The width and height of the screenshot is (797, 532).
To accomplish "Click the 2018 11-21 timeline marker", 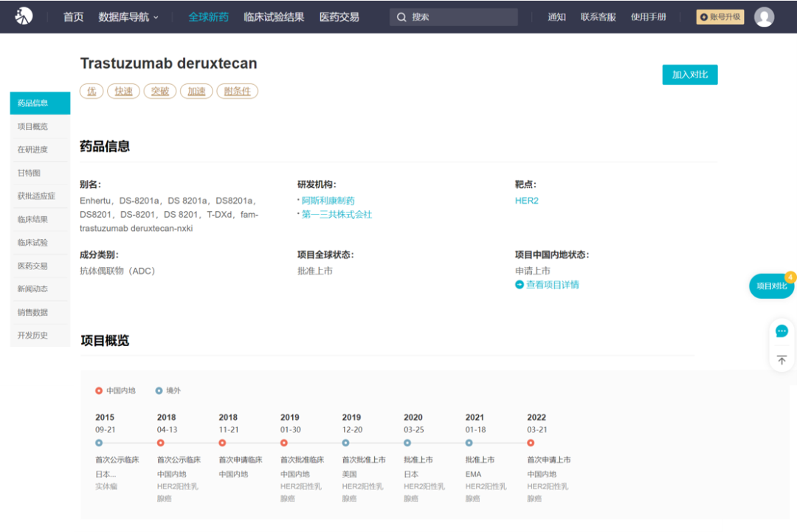I will coord(222,443).
